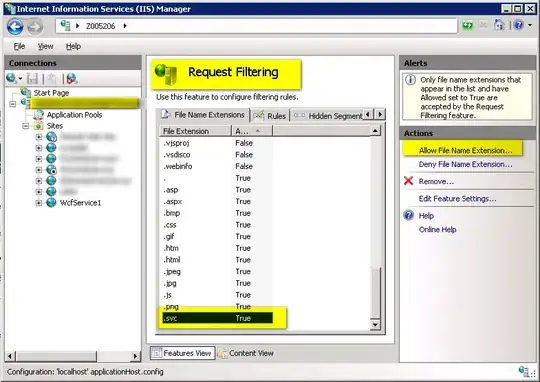540x382 pixels.
Task: Switch to Features View
Action: [183, 353]
